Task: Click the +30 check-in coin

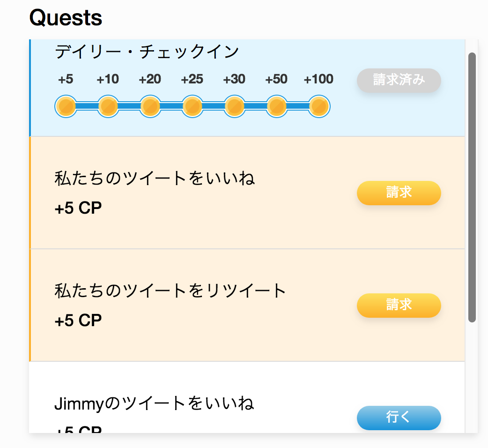Action: tap(234, 106)
